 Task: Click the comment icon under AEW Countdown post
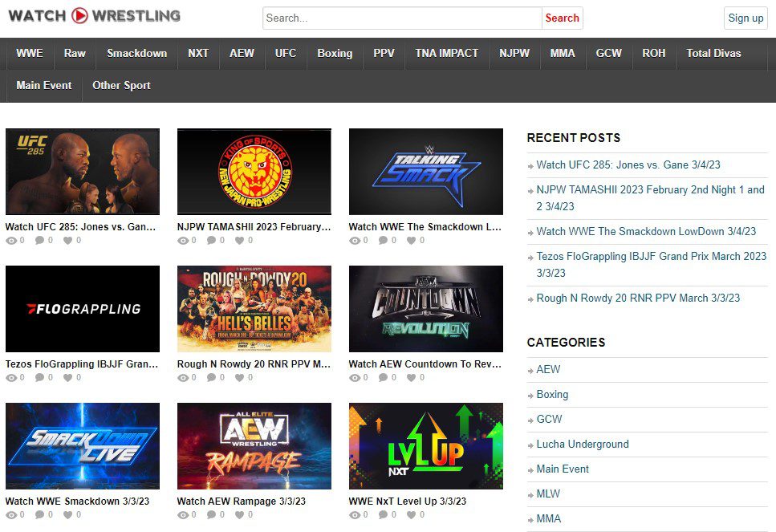(383, 377)
